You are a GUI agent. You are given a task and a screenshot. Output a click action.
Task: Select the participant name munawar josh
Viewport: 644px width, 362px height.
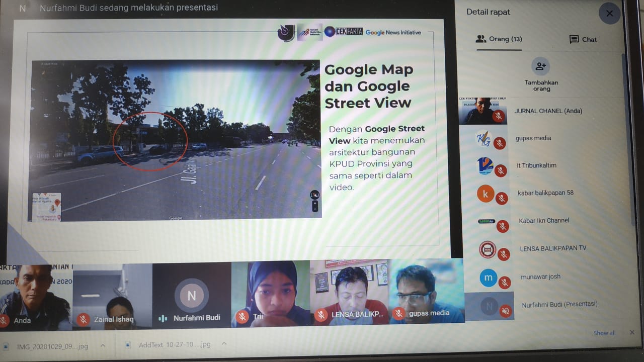point(541,276)
